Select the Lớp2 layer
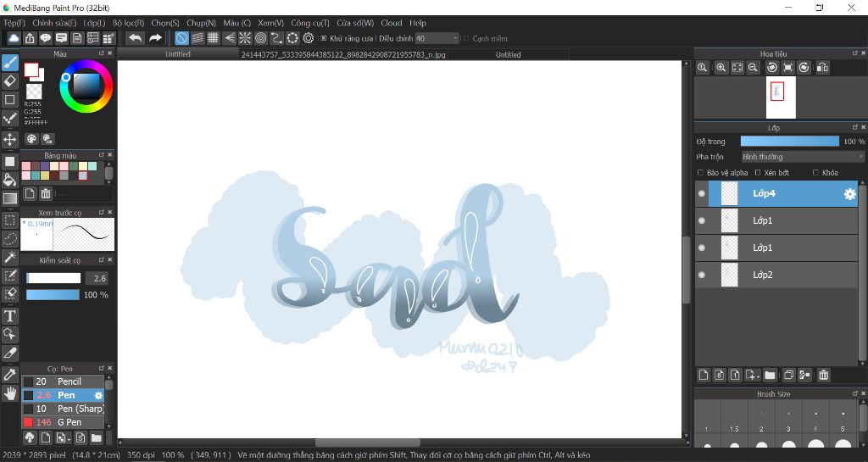Viewport: 868px width, 462px height. [x=776, y=275]
